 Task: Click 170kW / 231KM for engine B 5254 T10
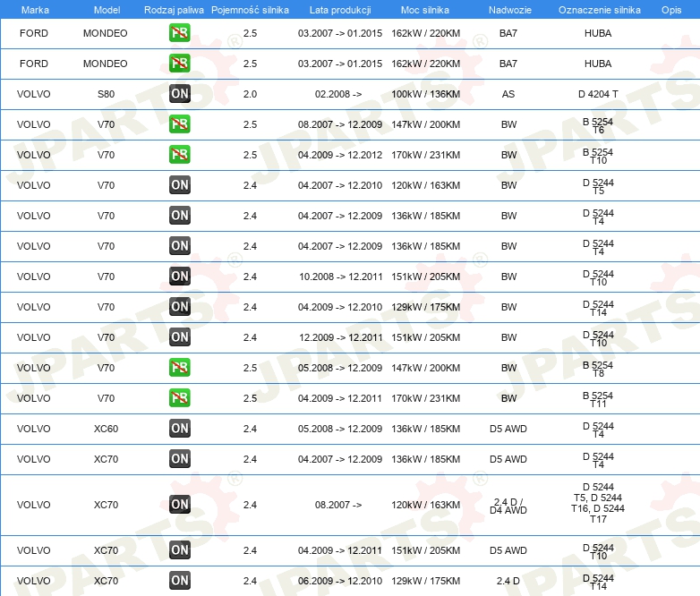pos(425,155)
